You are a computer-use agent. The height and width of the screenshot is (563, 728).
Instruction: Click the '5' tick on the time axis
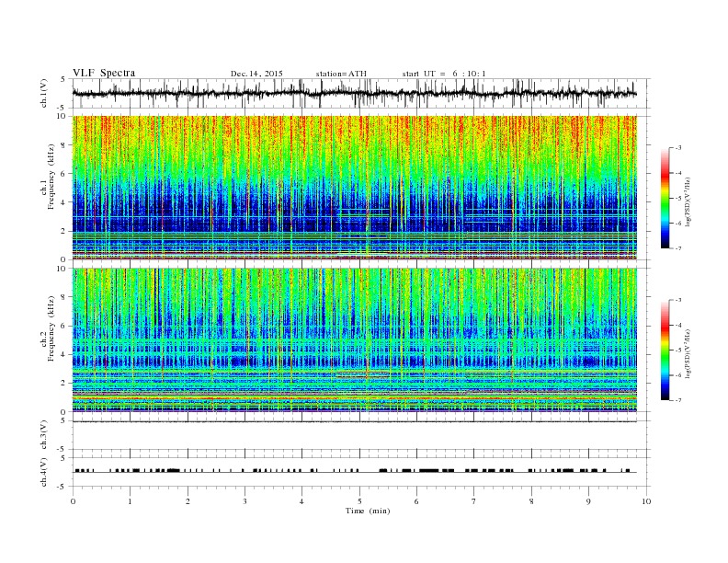pos(359,501)
